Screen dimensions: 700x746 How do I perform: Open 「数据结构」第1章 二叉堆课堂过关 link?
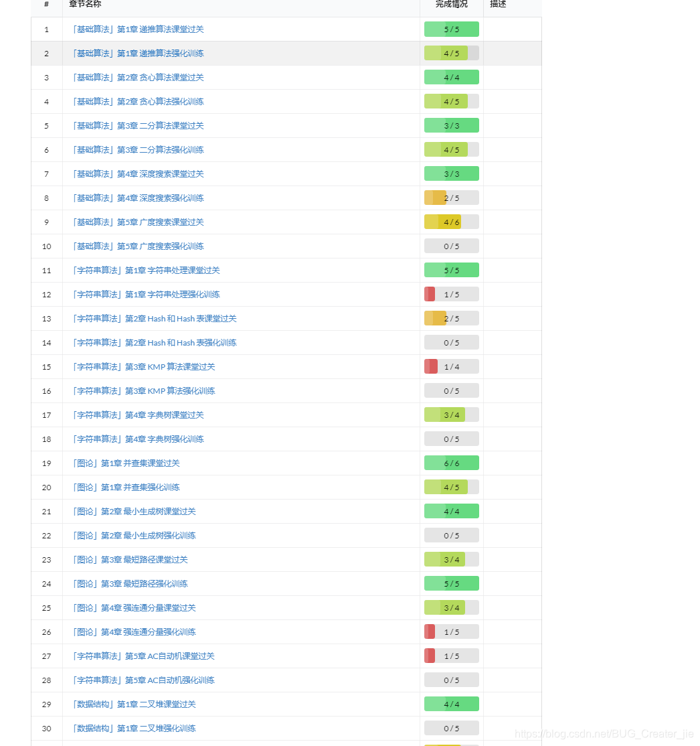[x=134, y=704]
